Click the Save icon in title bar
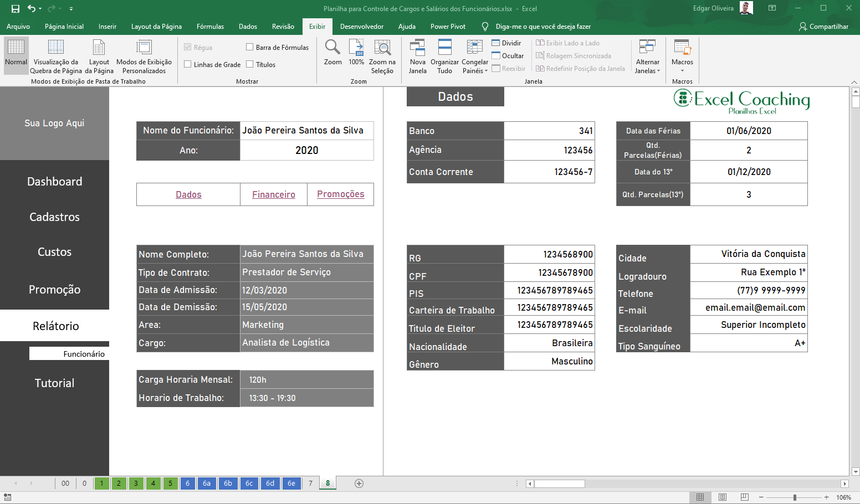Image resolution: width=860 pixels, height=504 pixels. [x=16, y=9]
